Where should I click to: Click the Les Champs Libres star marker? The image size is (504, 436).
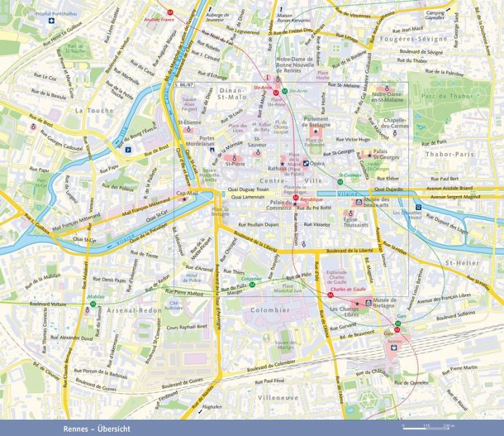click(x=357, y=303)
